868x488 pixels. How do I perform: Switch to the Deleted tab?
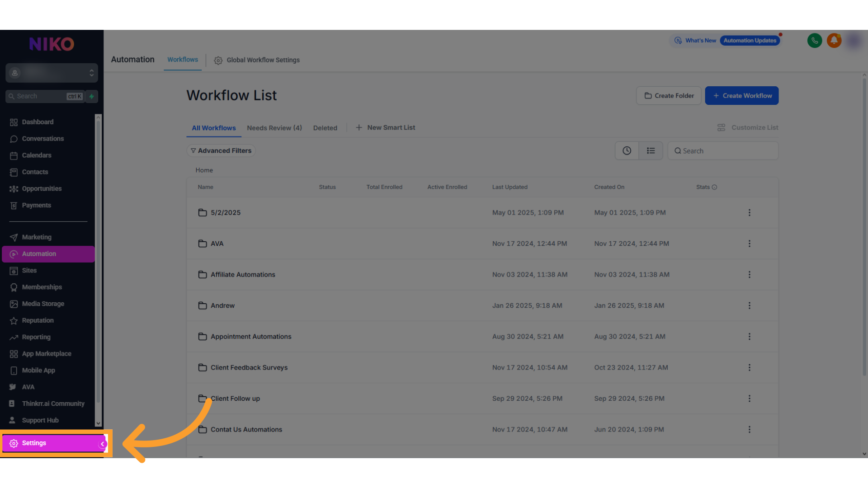[325, 128]
